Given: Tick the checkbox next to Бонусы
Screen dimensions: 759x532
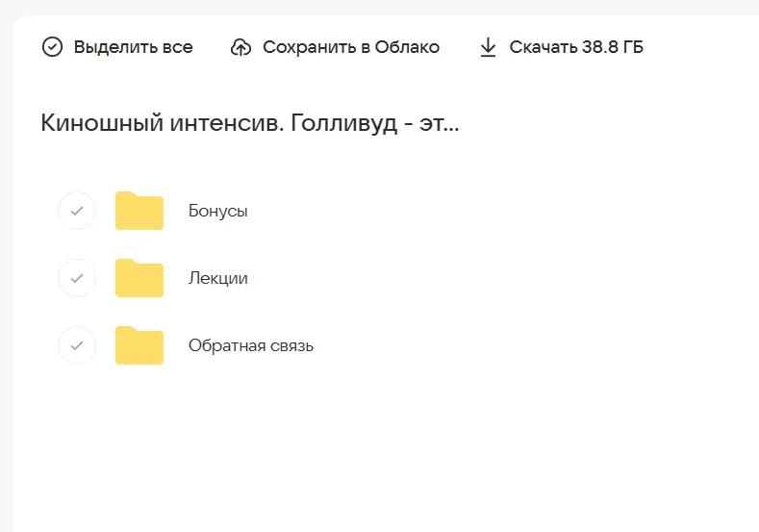Looking at the screenshot, I should [77, 211].
